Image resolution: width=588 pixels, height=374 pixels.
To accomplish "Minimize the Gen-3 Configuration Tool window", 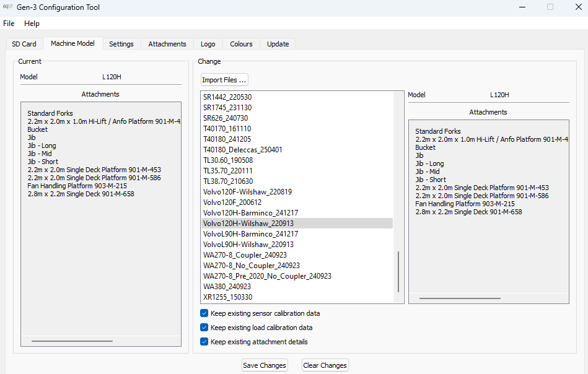I will (x=522, y=7).
